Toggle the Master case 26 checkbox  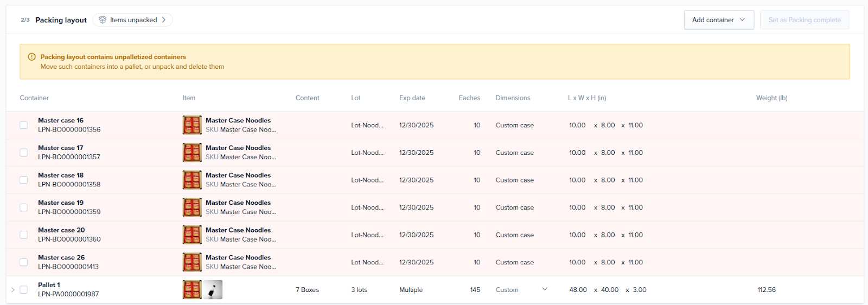tap(24, 262)
